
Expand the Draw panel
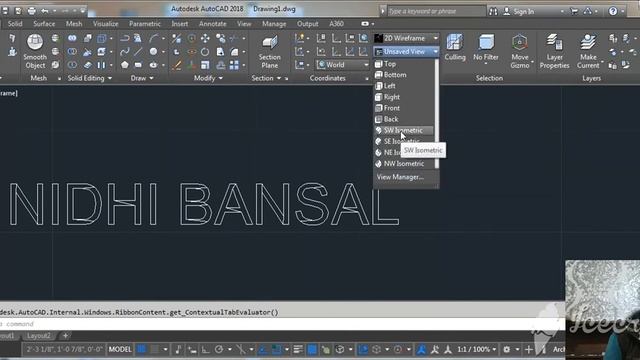click(142, 78)
